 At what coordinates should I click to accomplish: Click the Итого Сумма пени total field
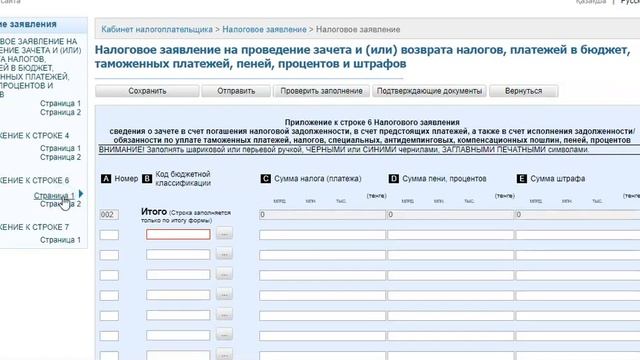[x=451, y=215]
